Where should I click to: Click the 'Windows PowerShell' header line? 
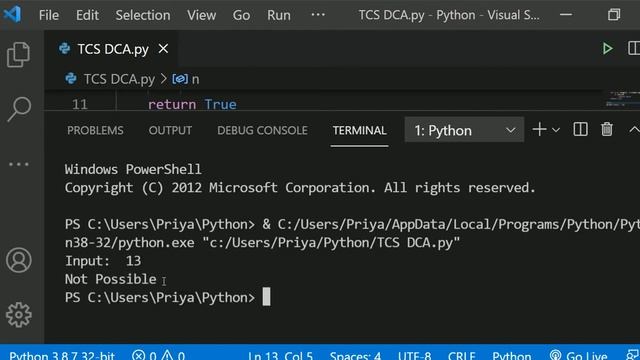pyautogui.click(x=133, y=169)
